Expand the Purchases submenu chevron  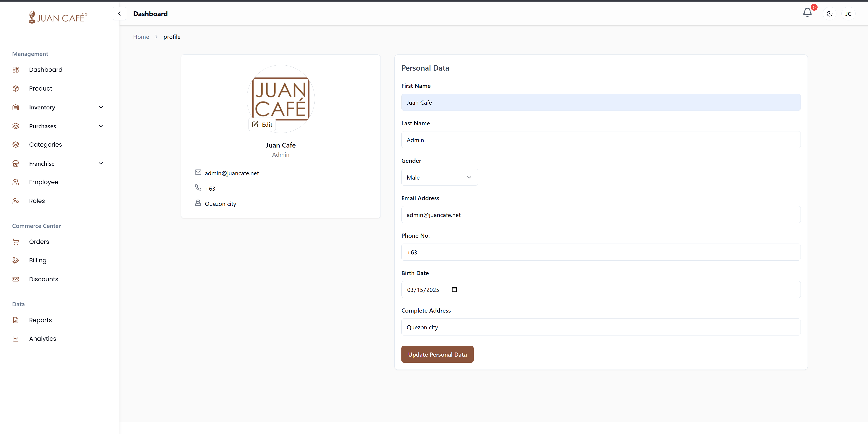[x=101, y=126]
